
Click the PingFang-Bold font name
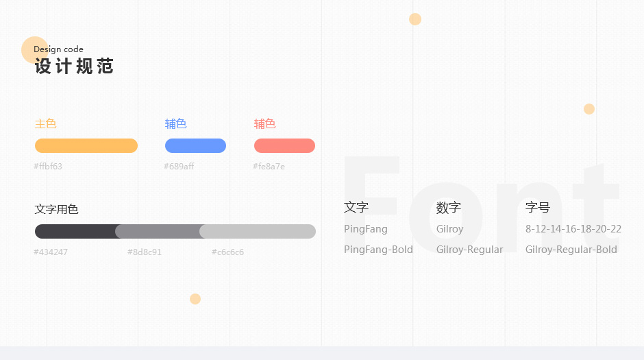378,250
